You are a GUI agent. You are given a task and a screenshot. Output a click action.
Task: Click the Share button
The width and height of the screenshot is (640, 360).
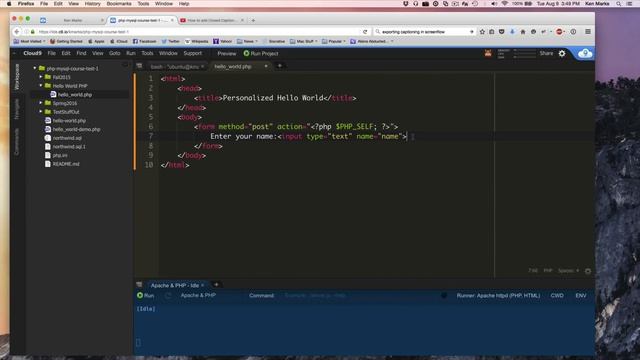click(x=546, y=53)
